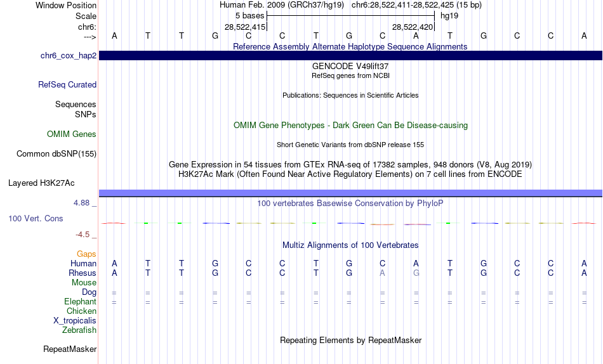Click the hg19 label beside scale bar
Viewport: 603px width, 364px height.
449,16
